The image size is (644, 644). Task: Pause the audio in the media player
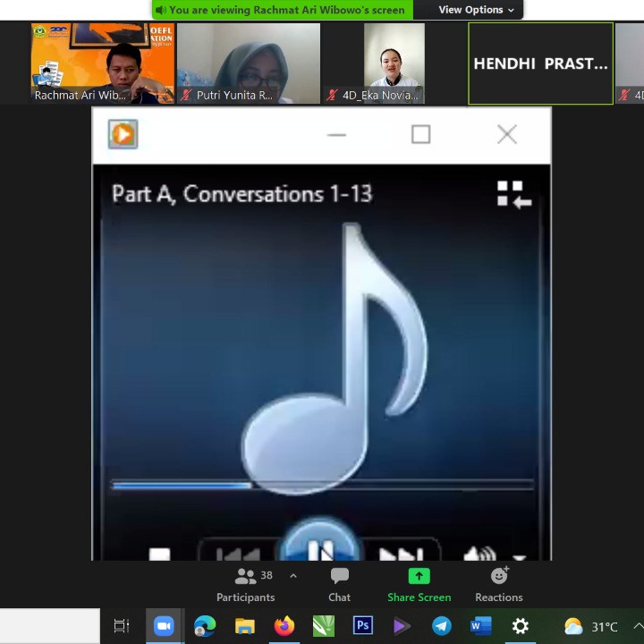pyautogui.click(x=320, y=547)
